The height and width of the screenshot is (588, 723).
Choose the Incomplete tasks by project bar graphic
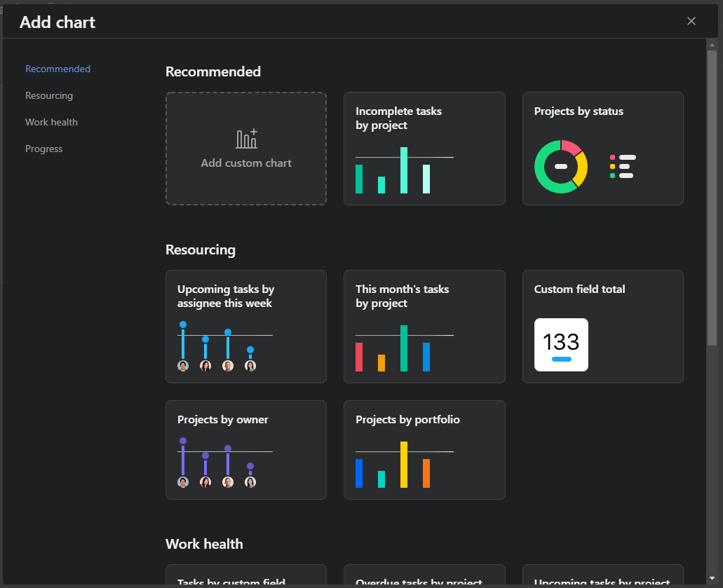pos(405,170)
